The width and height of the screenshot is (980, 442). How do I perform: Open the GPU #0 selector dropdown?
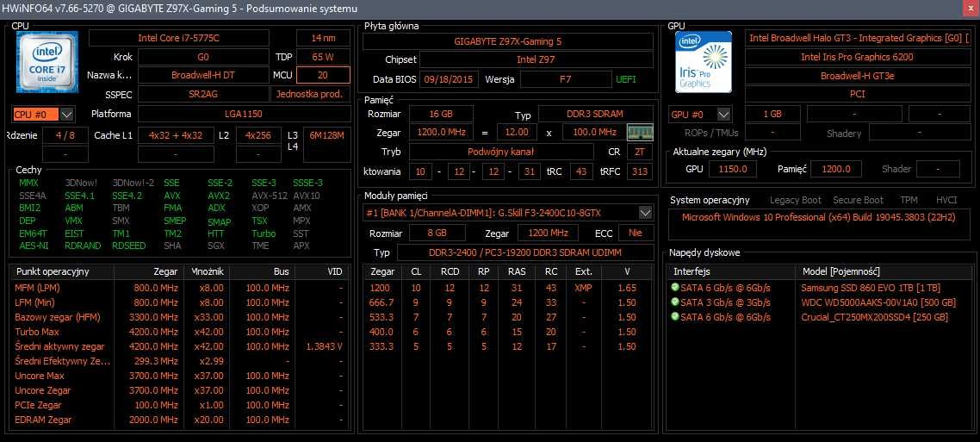[723, 115]
